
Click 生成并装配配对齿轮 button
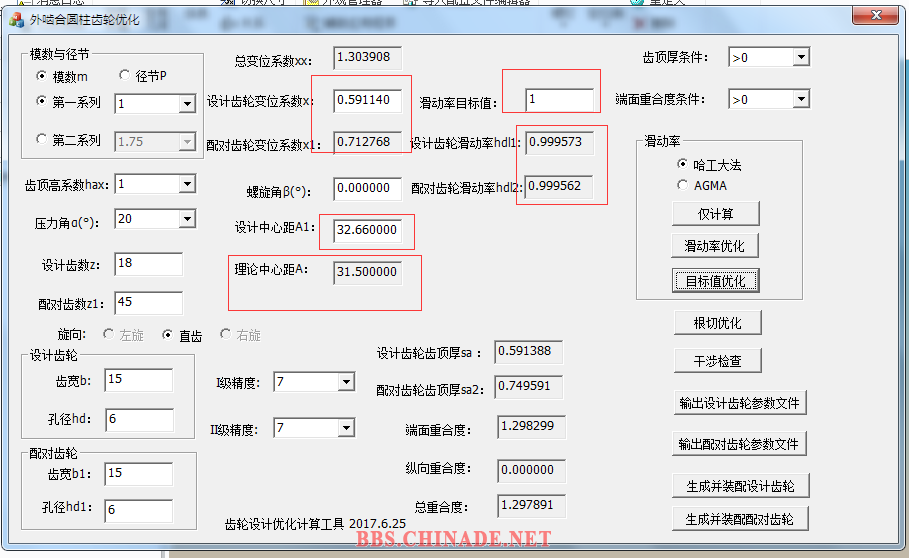pos(740,519)
